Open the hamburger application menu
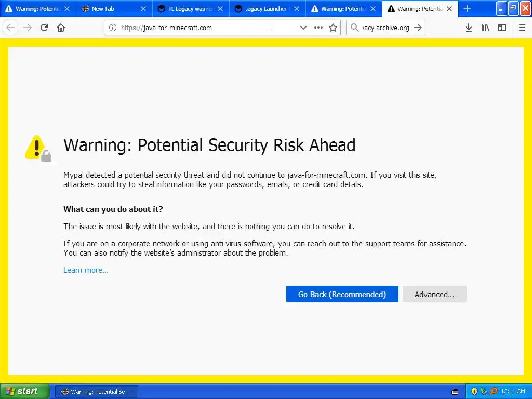 [x=522, y=28]
